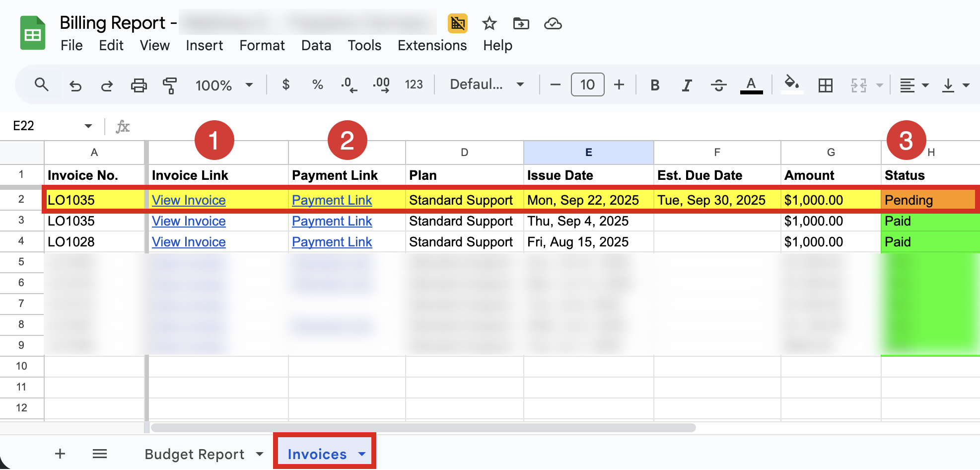Open the Default font family dropdown
980x470 pixels.
point(487,84)
